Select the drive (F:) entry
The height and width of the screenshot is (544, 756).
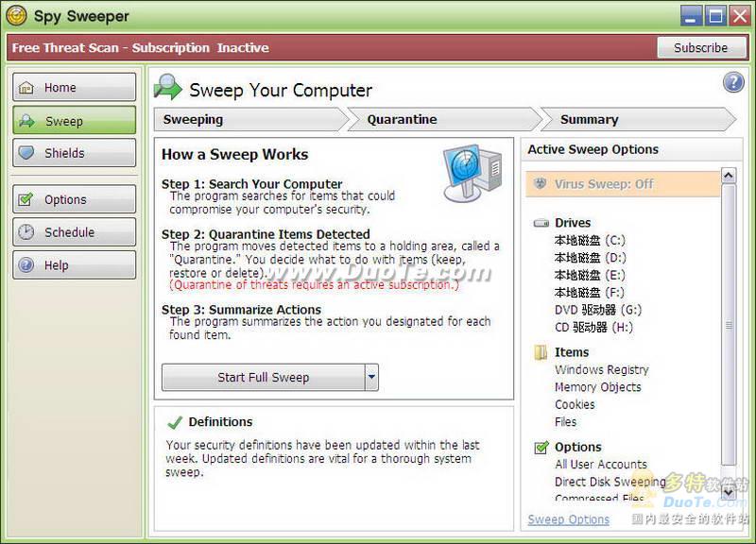(589, 292)
